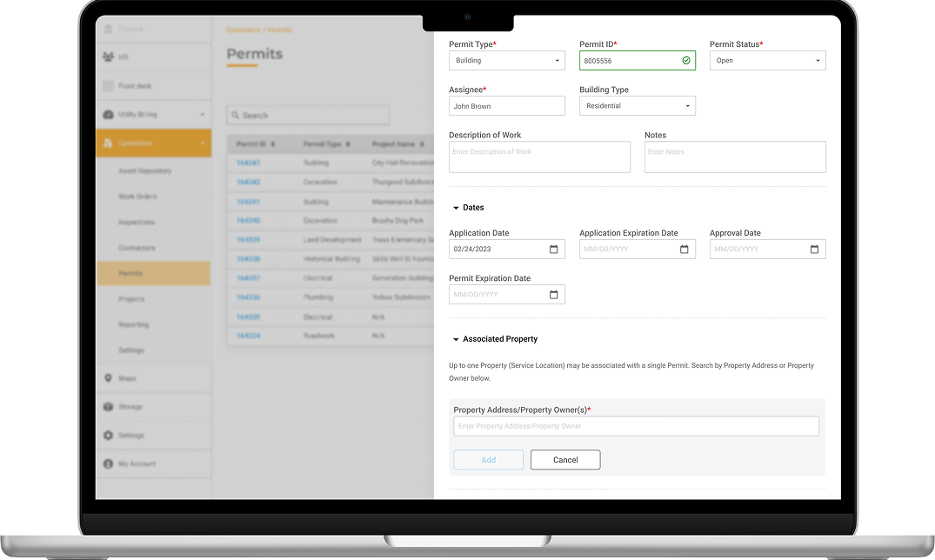Click the Operations icon in sidebar

[x=108, y=143]
